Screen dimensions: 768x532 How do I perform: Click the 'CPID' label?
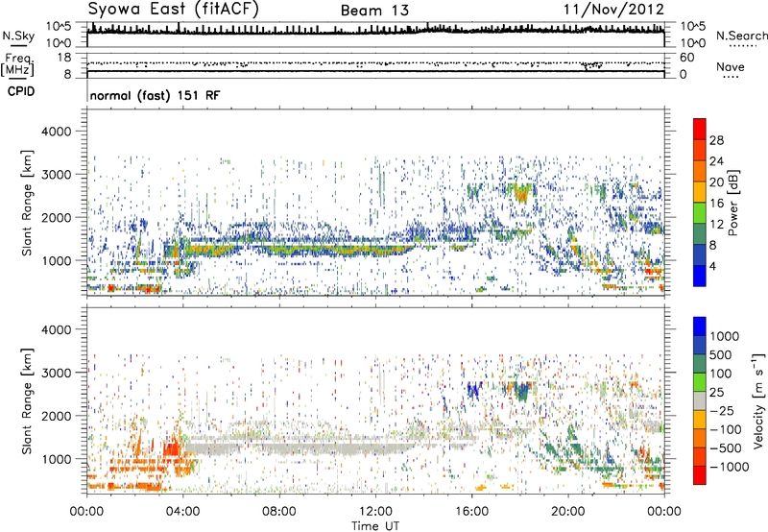[x=21, y=91]
